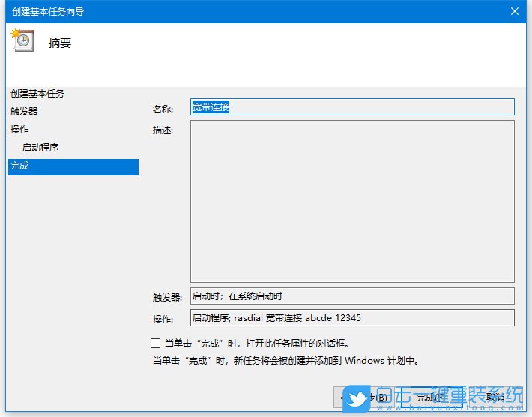The image size is (532, 417).
Task: Click the 取消 button
Action: pos(495,397)
